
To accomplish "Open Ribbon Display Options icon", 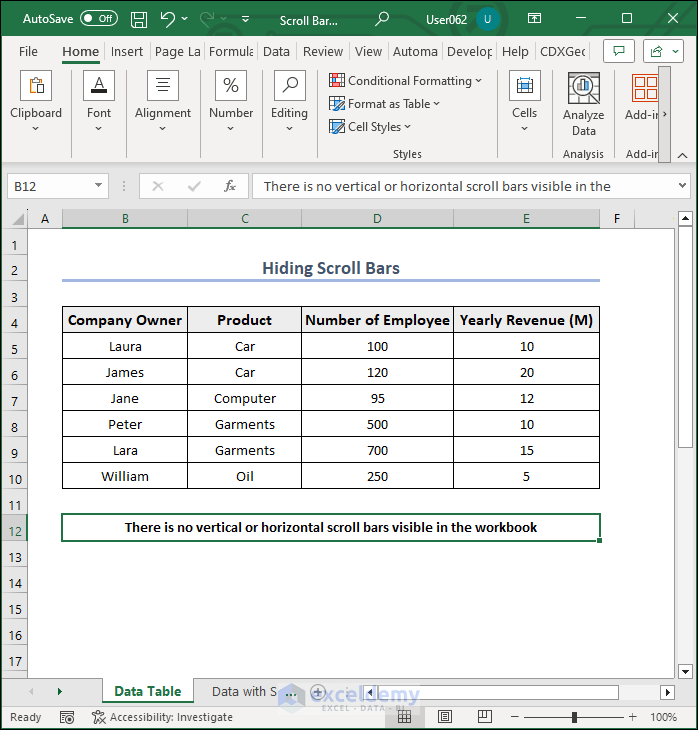I will coord(534,19).
